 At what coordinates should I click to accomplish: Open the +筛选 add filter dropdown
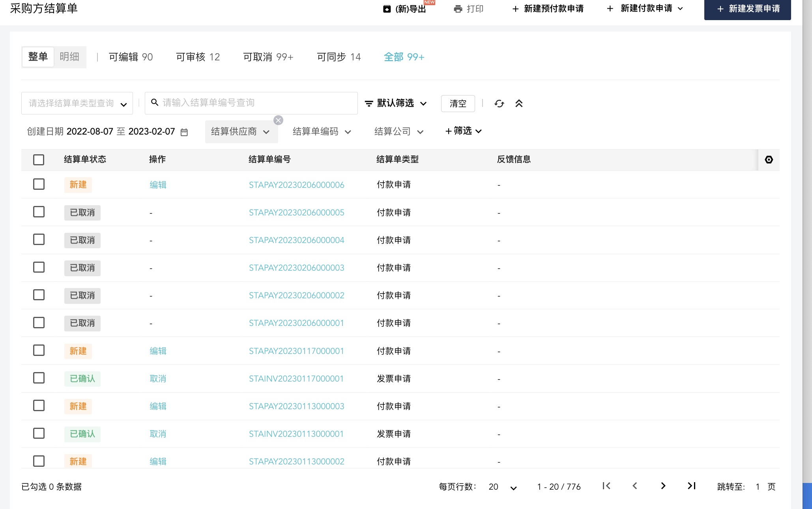click(464, 131)
